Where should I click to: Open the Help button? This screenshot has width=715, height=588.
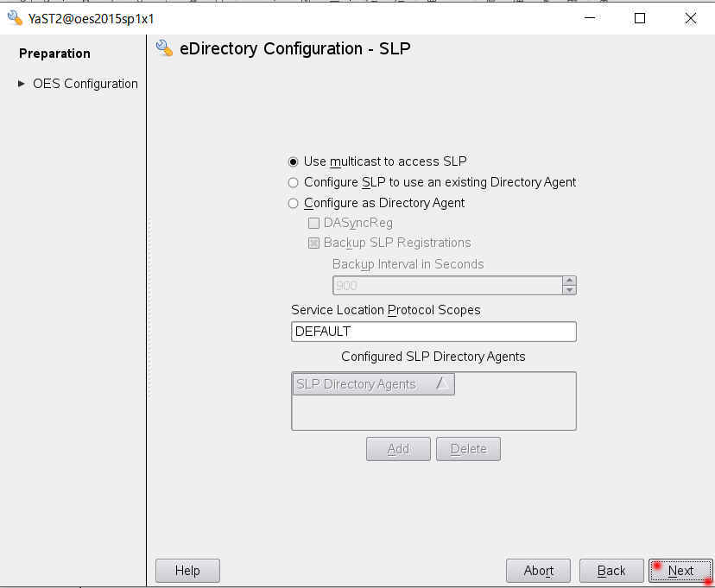pyautogui.click(x=187, y=571)
